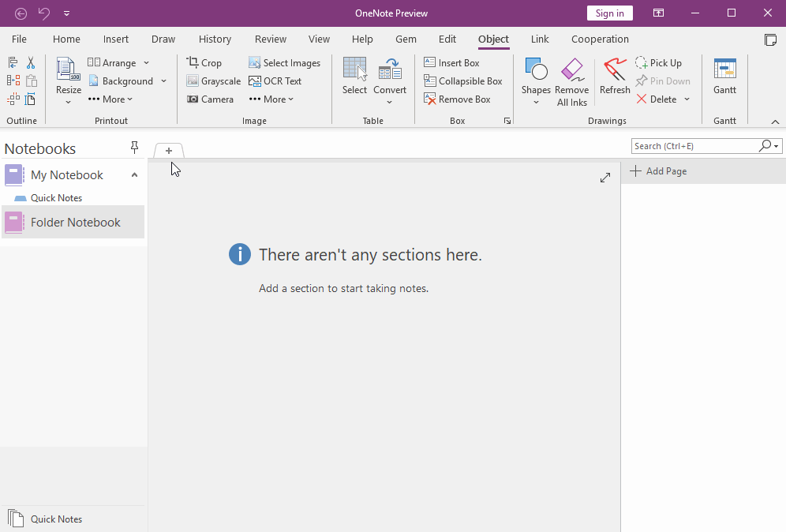Click Remove Box
Image resolution: width=786 pixels, height=532 pixels.
point(457,99)
